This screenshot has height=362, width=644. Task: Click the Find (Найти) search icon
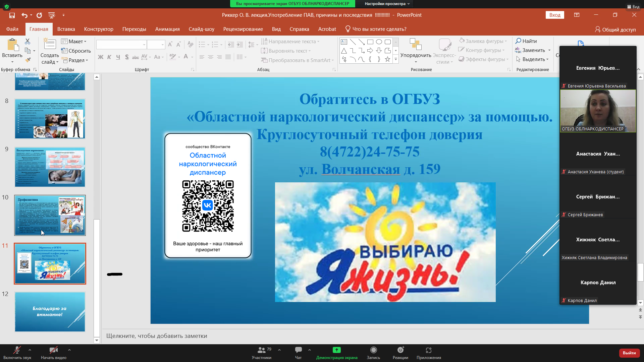coord(526,41)
